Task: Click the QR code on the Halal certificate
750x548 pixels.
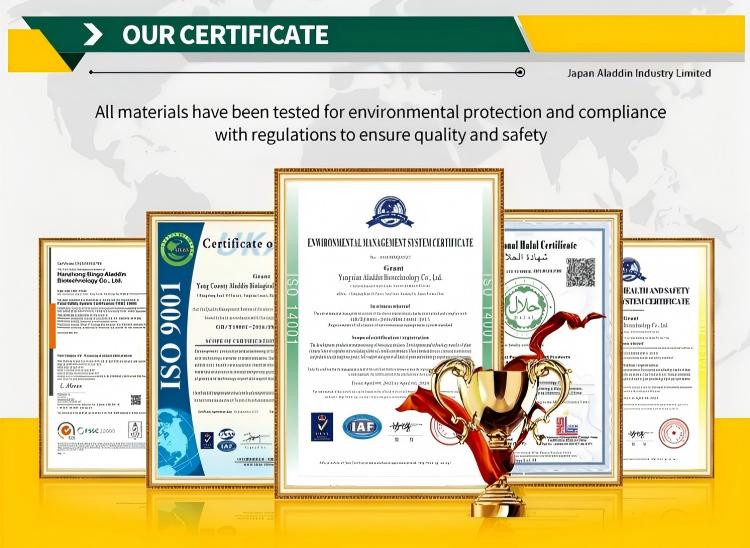Action: point(580,273)
